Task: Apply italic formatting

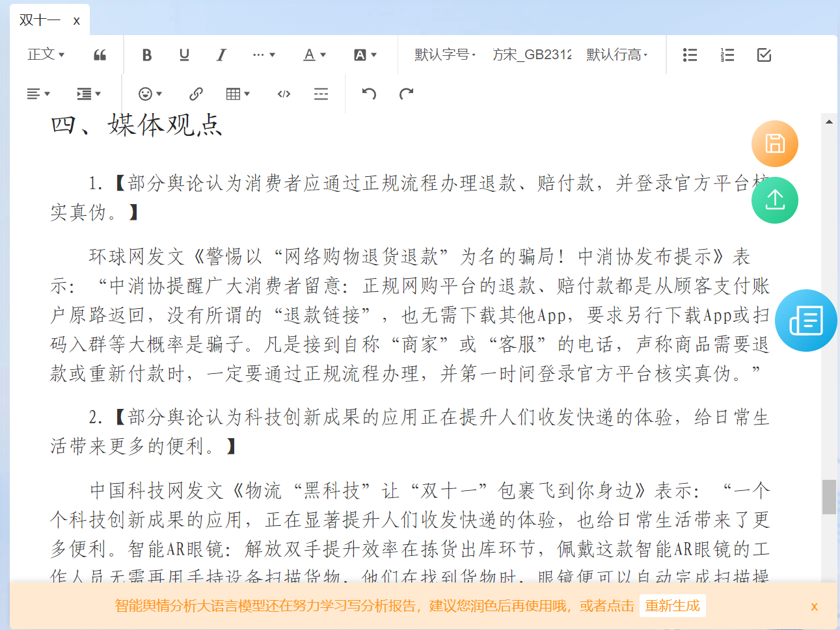Action: [221, 55]
